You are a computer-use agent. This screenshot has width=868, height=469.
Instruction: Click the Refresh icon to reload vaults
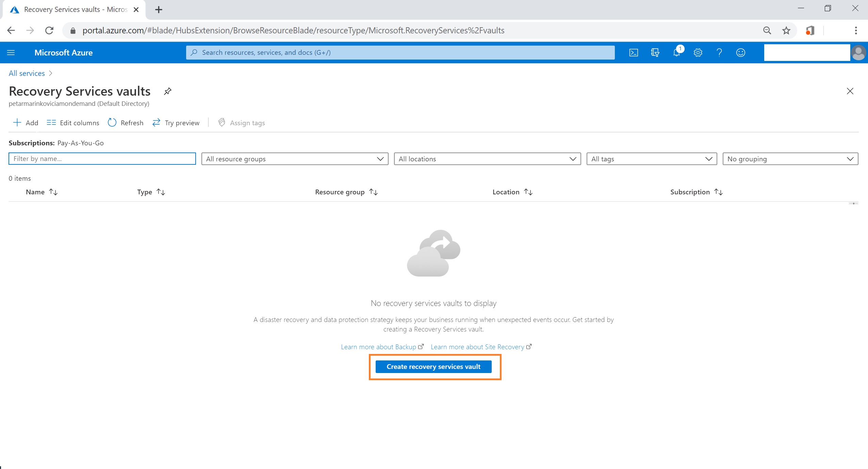[x=112, y=123]
